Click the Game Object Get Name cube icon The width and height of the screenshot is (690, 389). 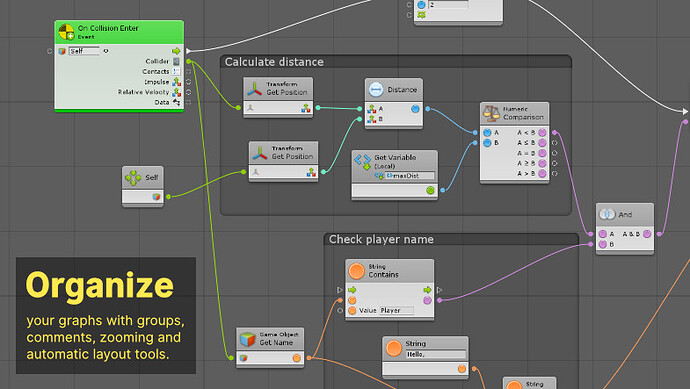point(247,339)
